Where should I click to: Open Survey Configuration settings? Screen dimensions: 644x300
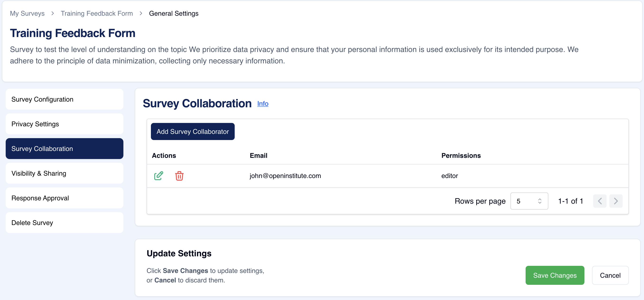click(x=65, y=99)
